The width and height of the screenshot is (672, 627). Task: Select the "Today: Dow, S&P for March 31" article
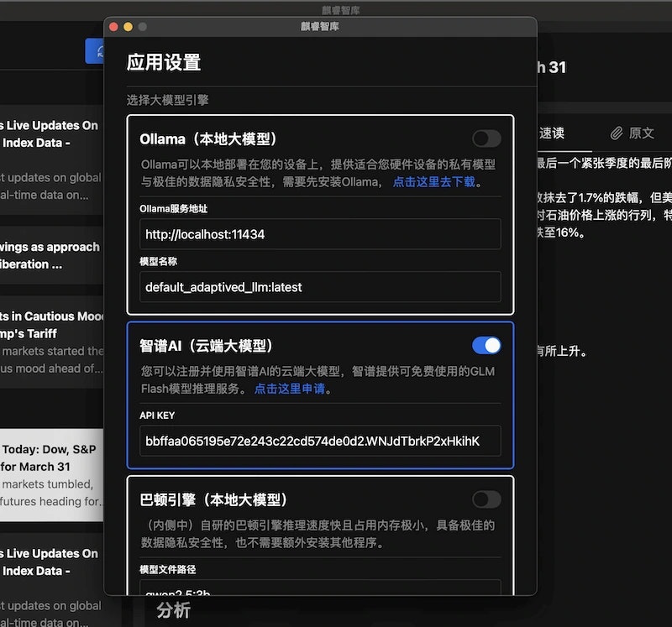[51, 475]
